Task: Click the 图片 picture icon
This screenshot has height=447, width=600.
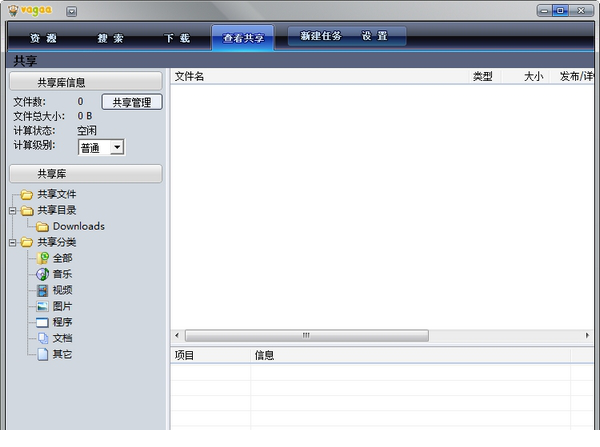Action: click(42, 307)
